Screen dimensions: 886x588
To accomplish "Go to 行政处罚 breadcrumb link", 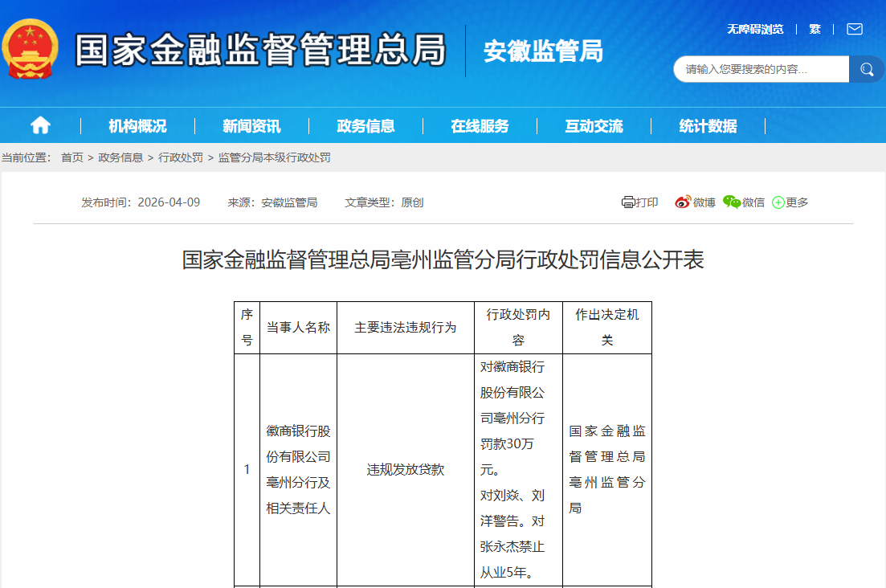I will (181, 157).
